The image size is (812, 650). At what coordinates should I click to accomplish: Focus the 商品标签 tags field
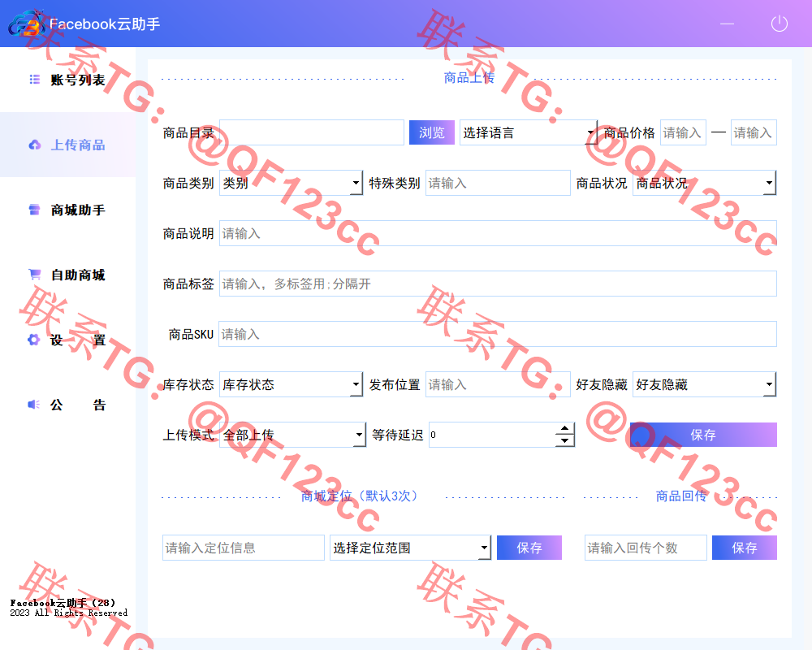tap(499, 284)
